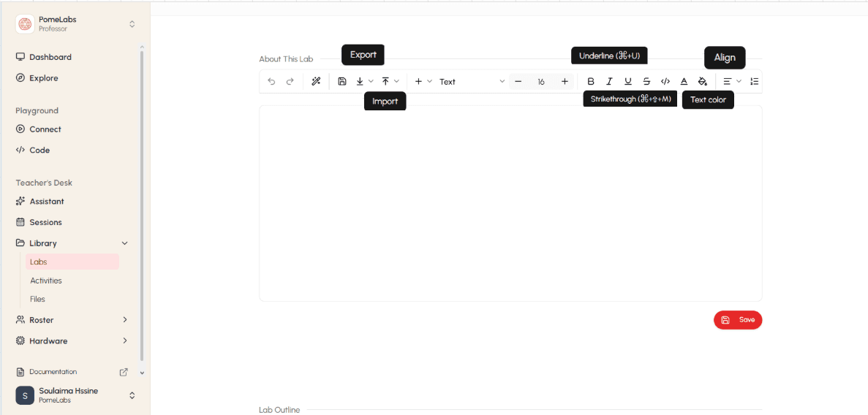Redo the last edit
This screenshot has width=868, height=415.
pyautogui.click(x=290, y=81)
